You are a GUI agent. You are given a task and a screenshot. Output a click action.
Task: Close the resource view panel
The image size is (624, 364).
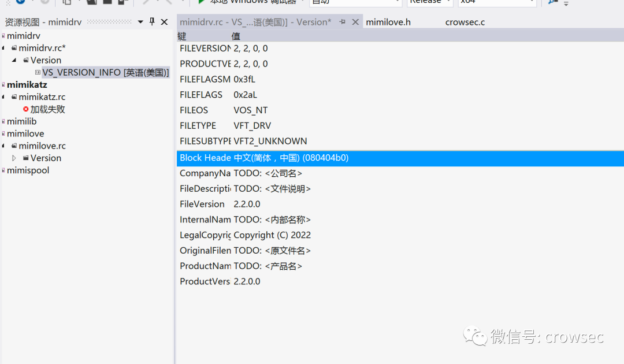point(164,22)
